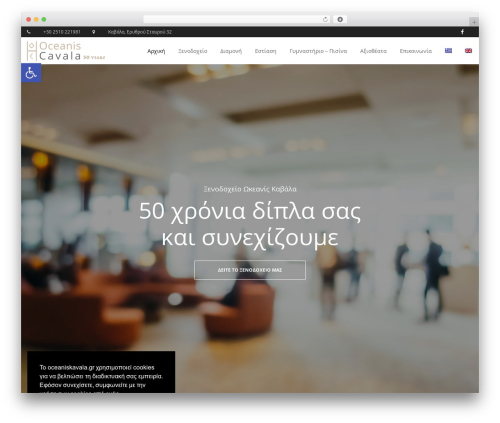
Task: Switch language with the UK flag
Action: 468,51
